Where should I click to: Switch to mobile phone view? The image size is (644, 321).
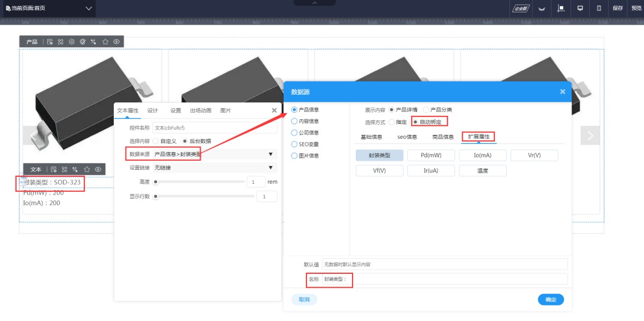click(599, 8)
